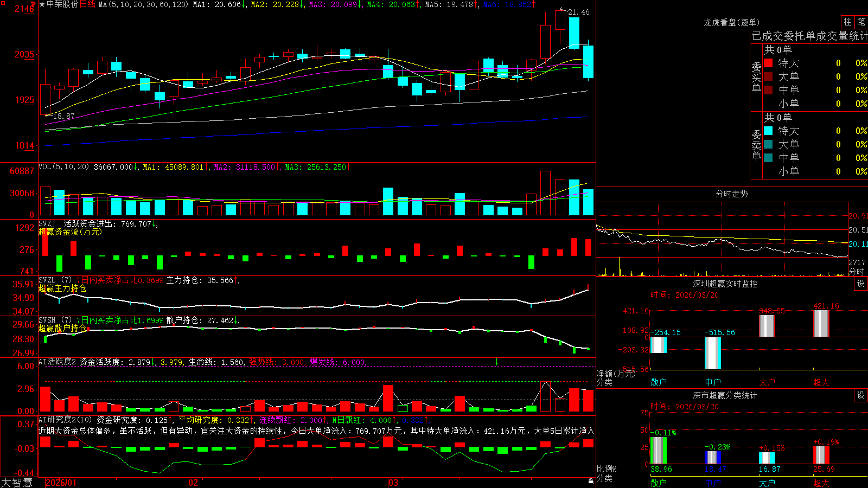Click the 超赢资金流(万元) label
The image size is (868, 488).
coord(70,232)
